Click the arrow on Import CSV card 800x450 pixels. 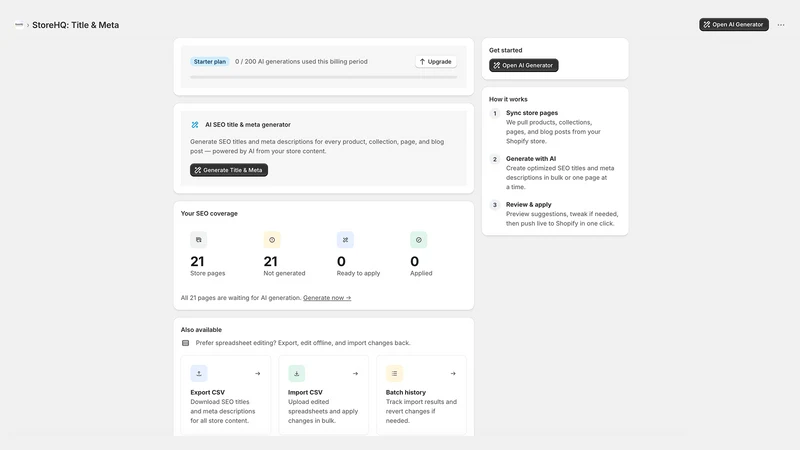tap(355, 373)
